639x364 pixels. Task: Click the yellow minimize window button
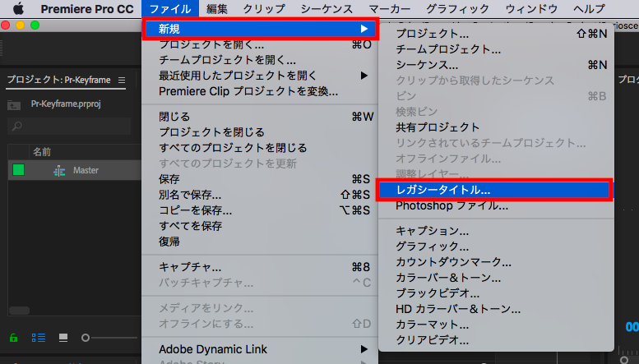pos(20,25)
